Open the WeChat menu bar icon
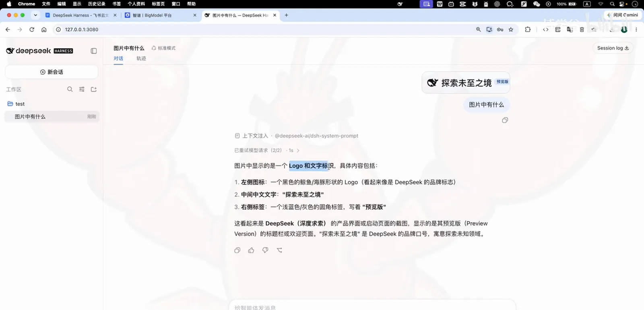Viewport: 644px width, 310px height. (x=536, y=4)
